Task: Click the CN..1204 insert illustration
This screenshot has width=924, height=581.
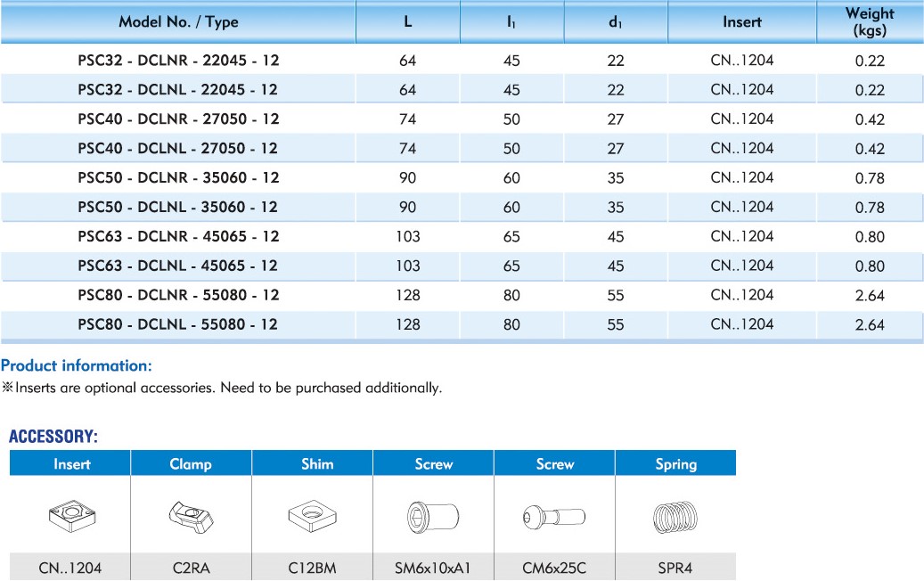Action: (72, 516)
